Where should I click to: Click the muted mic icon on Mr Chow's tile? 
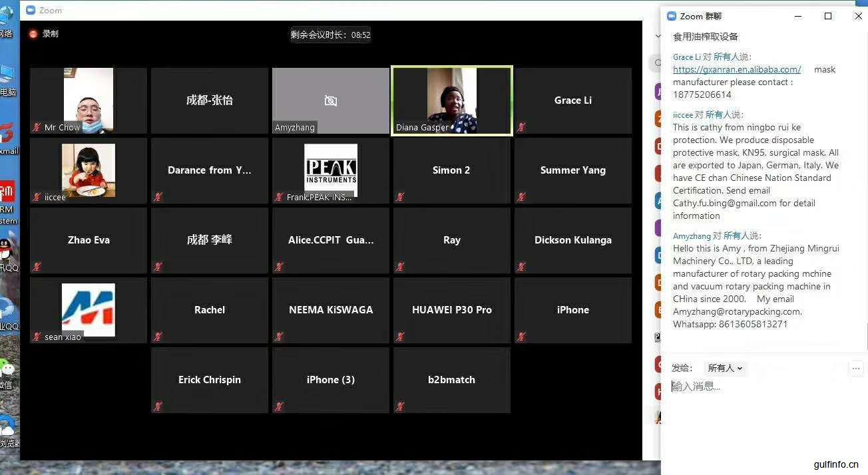click(37, 127)
